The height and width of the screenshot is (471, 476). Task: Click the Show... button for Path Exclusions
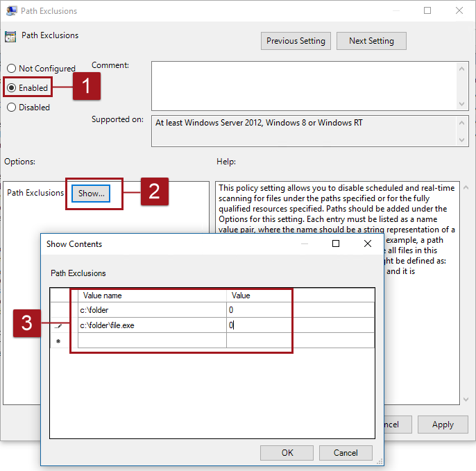(92, 194)
